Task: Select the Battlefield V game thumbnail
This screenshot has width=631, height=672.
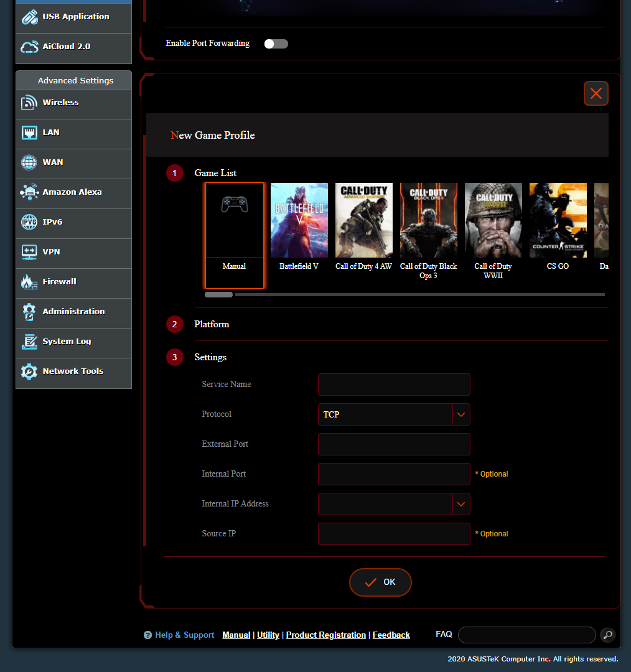Action: [x=299, y=220]
